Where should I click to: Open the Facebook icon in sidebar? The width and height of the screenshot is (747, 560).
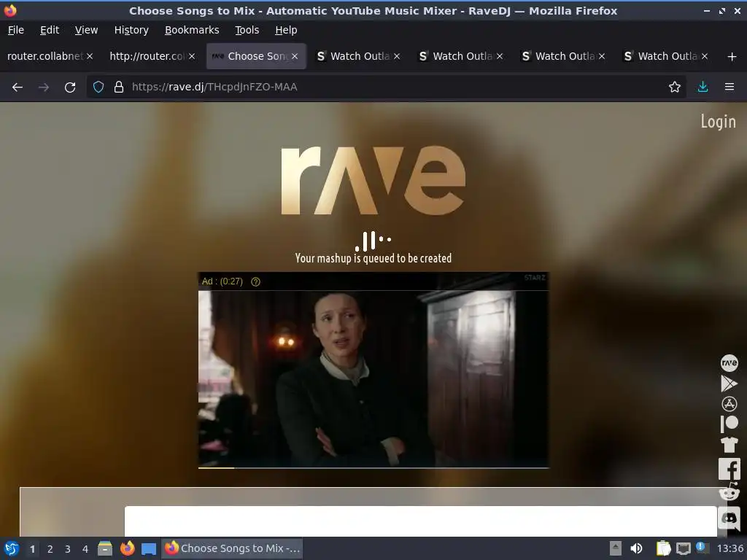(729, 469)
